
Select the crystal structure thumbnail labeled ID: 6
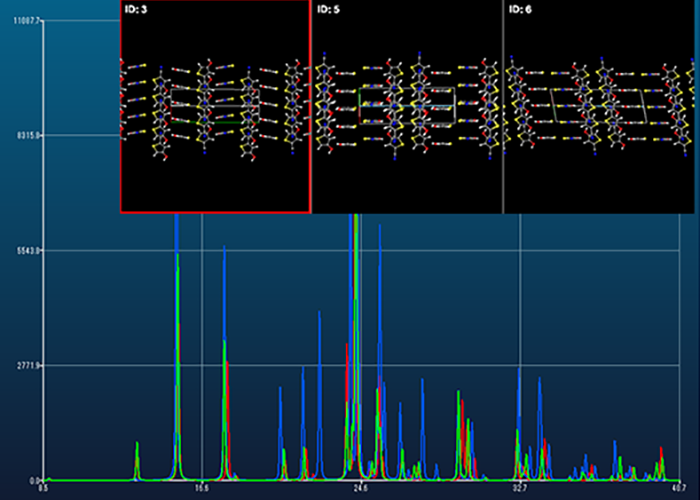[x=599, y=106]
